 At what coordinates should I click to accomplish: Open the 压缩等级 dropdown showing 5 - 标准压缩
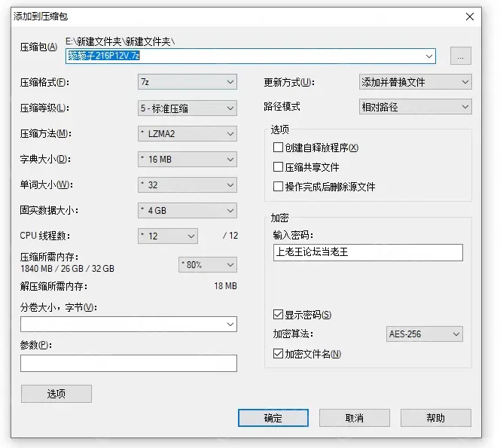click(x=187, y=108)
